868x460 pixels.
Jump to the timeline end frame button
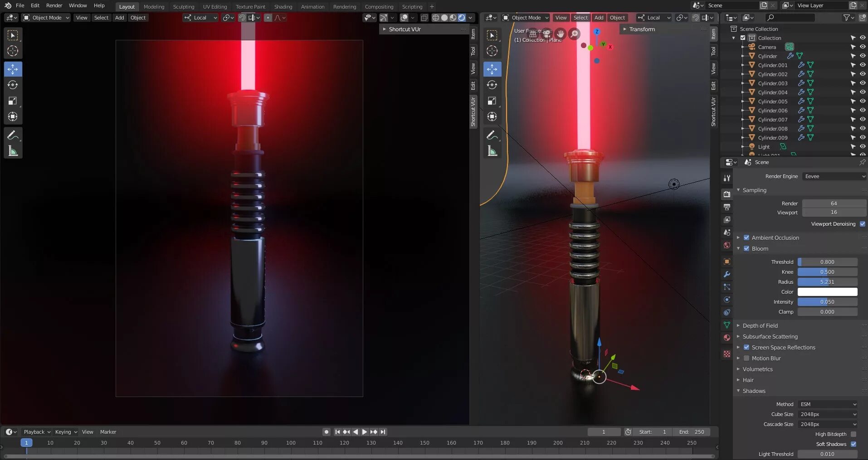click(383, 432)
